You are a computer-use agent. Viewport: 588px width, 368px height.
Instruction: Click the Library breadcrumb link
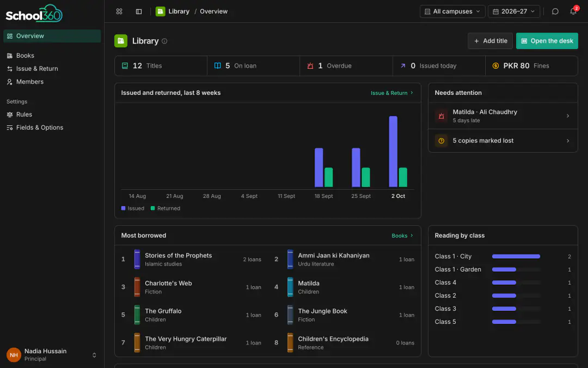179,11
